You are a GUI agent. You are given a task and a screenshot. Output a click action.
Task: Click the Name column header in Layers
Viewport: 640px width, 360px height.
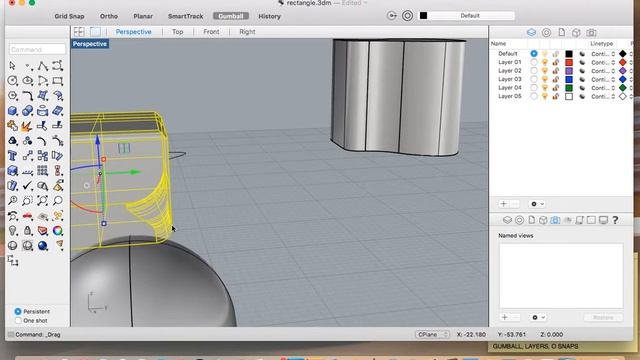(x=498, y=43)
